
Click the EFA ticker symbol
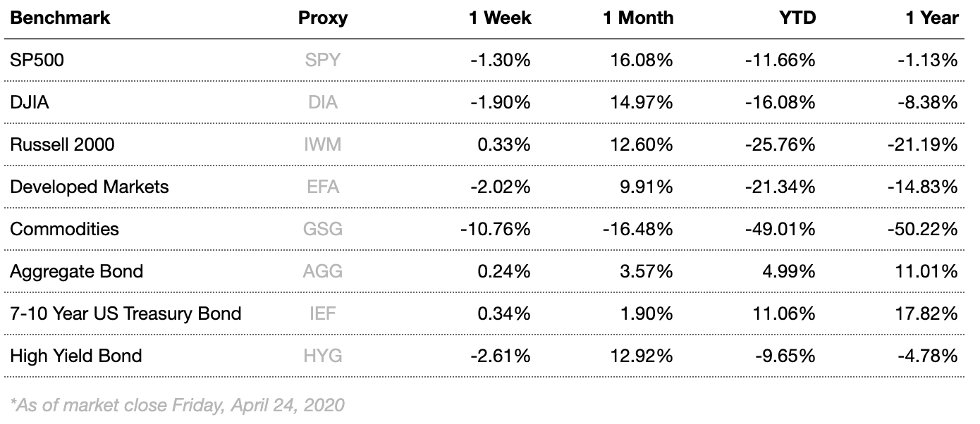[323, 187]
